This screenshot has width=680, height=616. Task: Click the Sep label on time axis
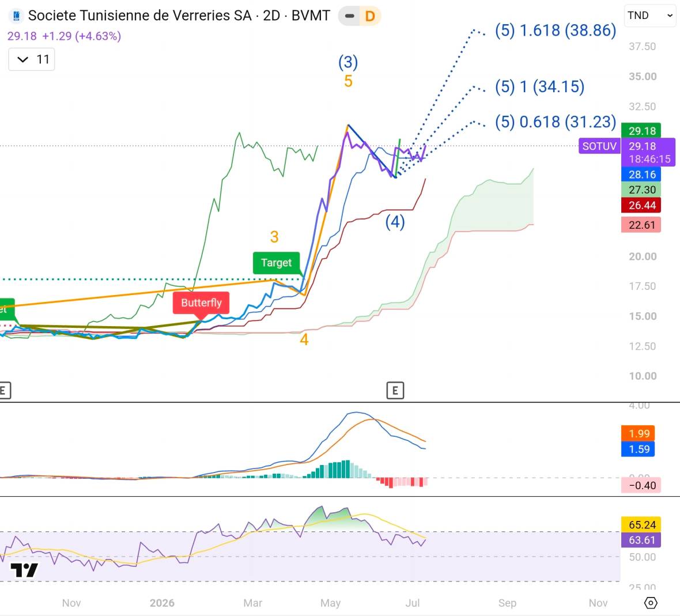(x=507, y=603)
